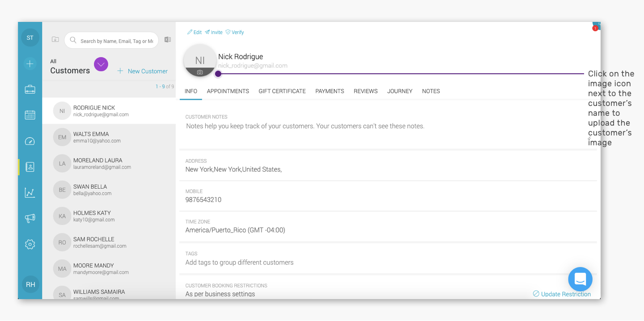Viewport: 644px width, 321px height.
Task: Click the New Customer link
Action: pyautogui.click(x=143, y=71)
